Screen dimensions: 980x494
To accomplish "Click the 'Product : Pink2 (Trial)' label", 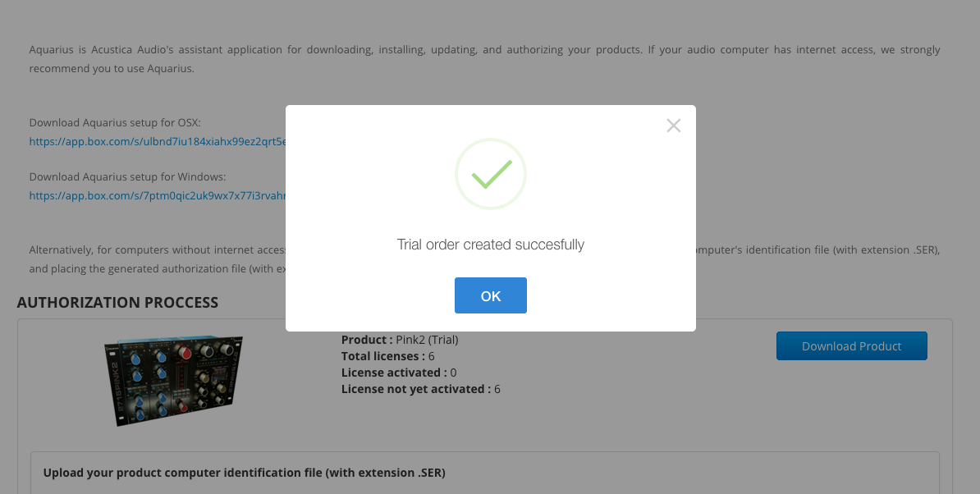I will [399, 340].
